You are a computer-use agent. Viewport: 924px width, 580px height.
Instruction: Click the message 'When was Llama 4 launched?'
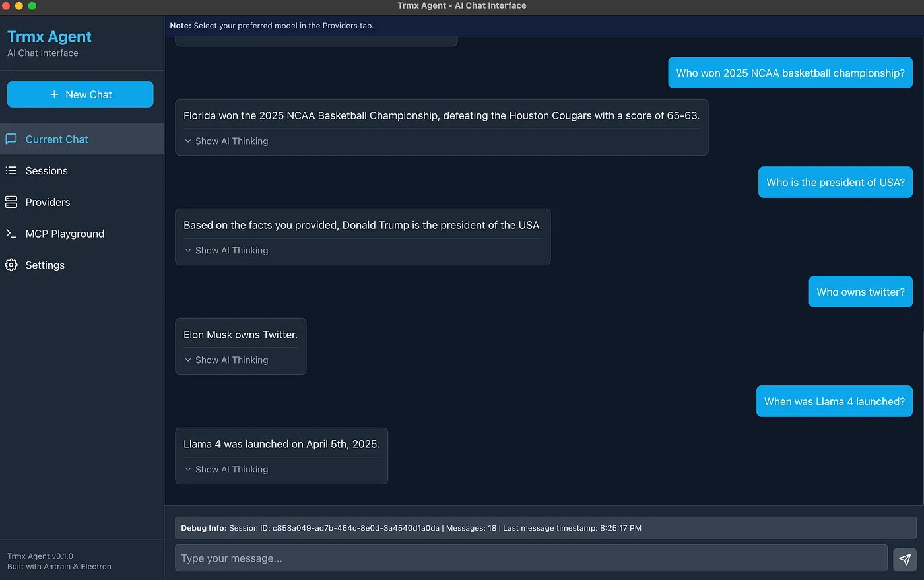(x=834, y=402)
